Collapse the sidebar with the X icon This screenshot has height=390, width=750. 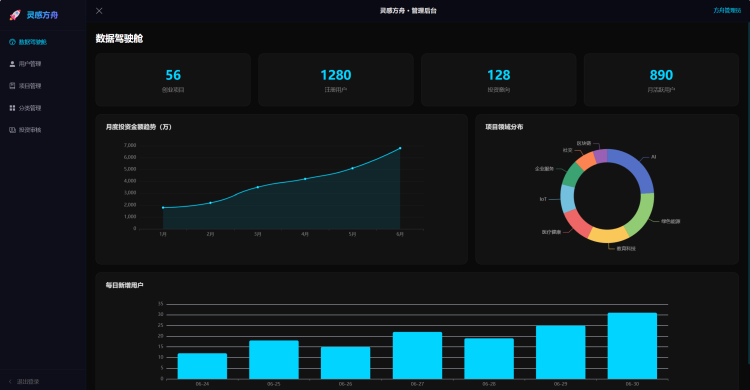click(99, 11)
